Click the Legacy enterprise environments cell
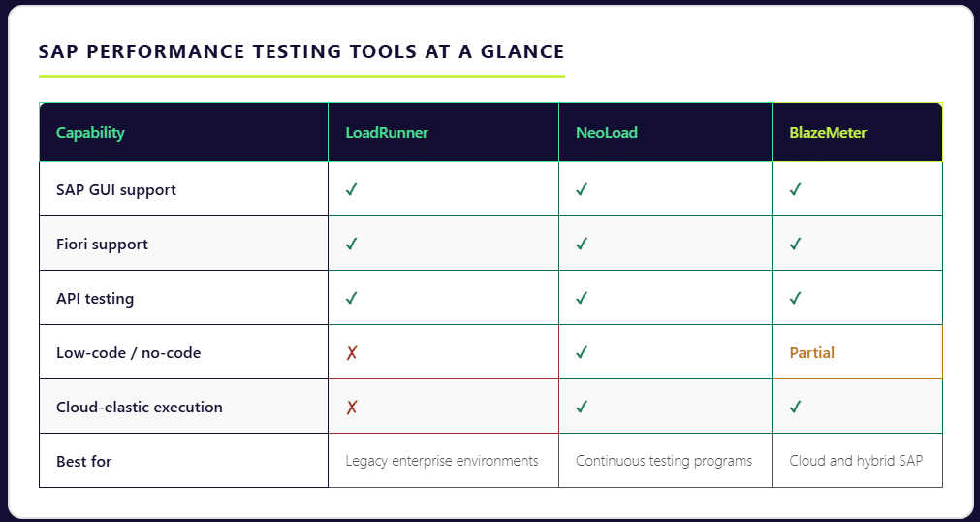Viewport: 980px width, 522px height. (442, 461)
